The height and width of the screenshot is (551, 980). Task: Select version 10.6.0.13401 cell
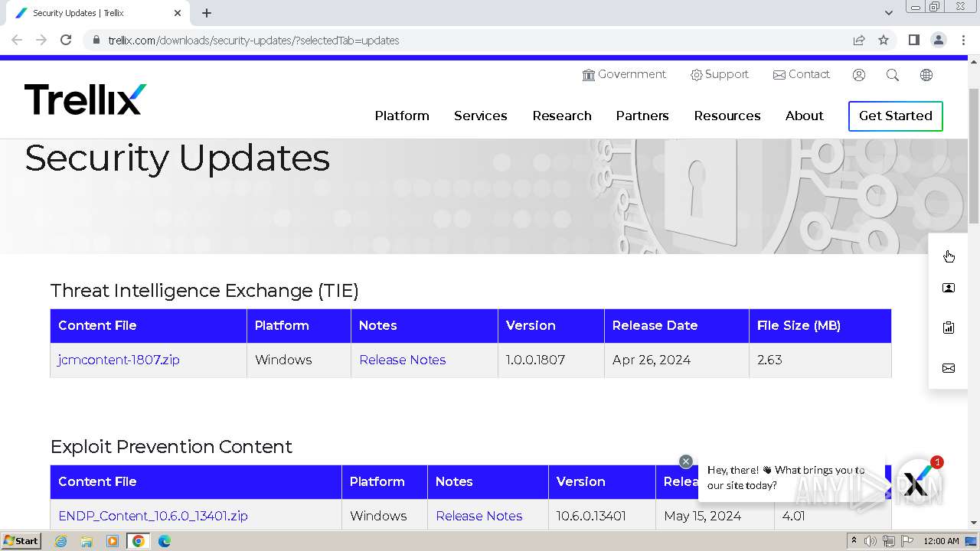coord(602,516)
